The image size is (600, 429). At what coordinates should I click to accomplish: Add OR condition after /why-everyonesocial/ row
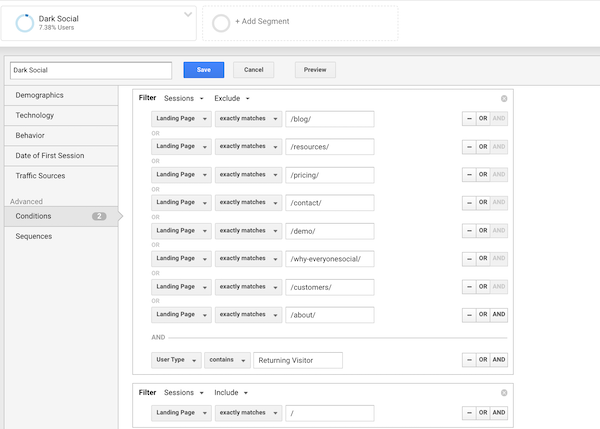tap(483, 259)
